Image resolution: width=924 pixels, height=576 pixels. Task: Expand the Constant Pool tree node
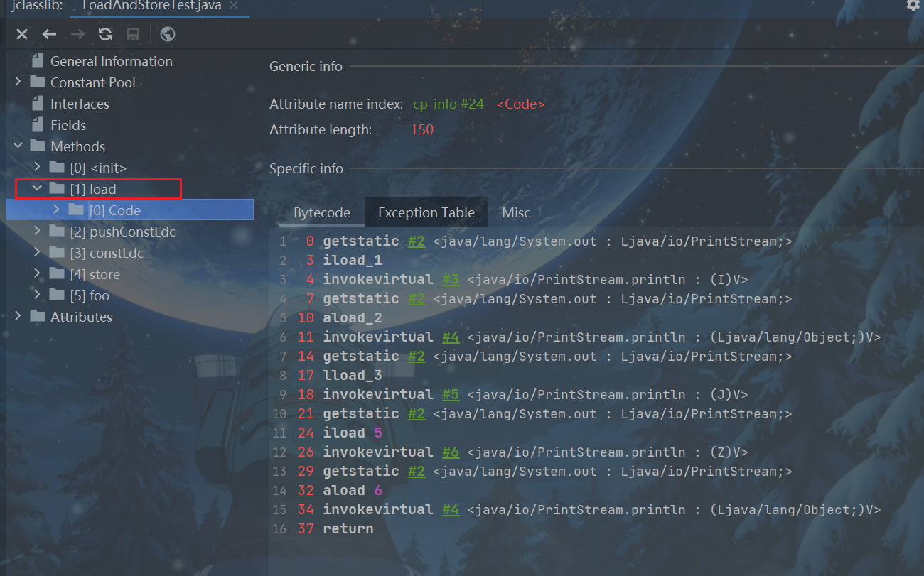click(x=18, y=82)
